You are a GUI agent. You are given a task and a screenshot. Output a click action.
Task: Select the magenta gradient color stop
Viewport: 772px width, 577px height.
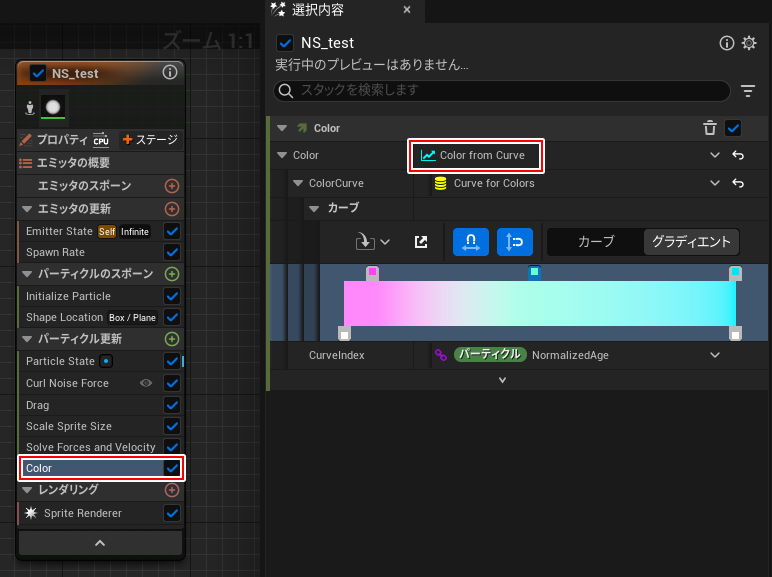372,272
